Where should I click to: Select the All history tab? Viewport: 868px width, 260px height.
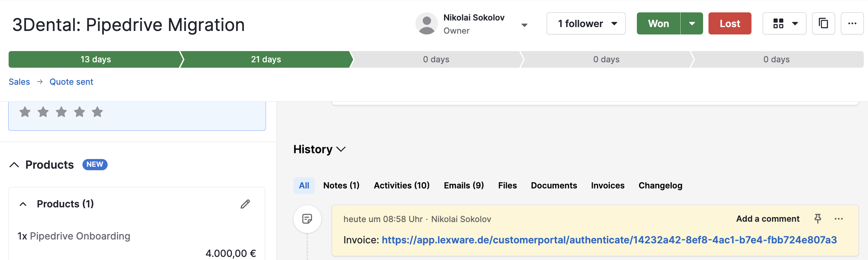coord(304,185)
